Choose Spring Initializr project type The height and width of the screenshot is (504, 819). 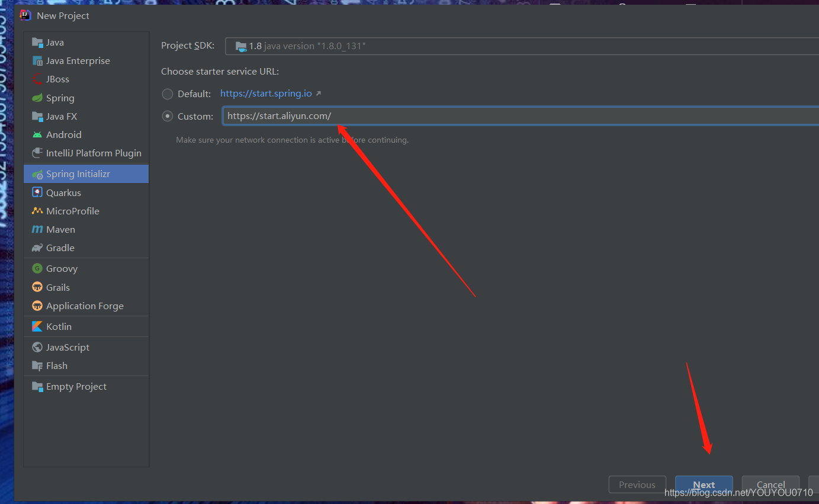86,174
